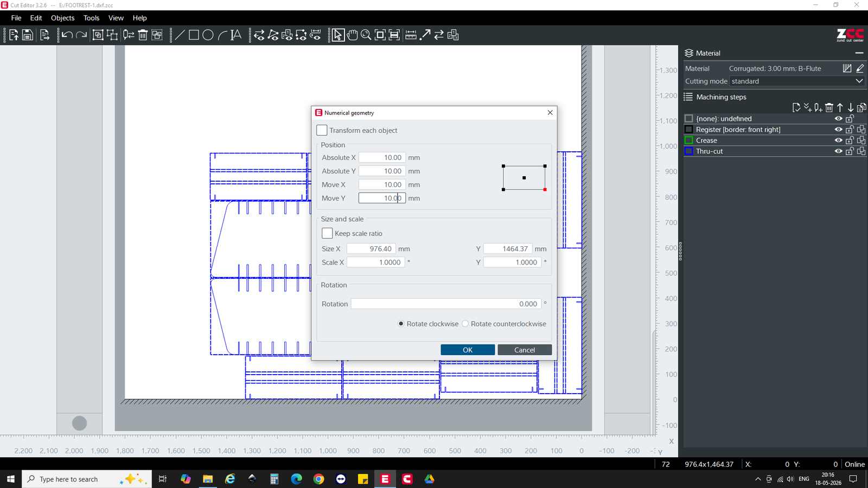The width and height of the screenshot is (868, 488).
Task: Open Google Chrome from taskbar
Action: pos(318,479)
